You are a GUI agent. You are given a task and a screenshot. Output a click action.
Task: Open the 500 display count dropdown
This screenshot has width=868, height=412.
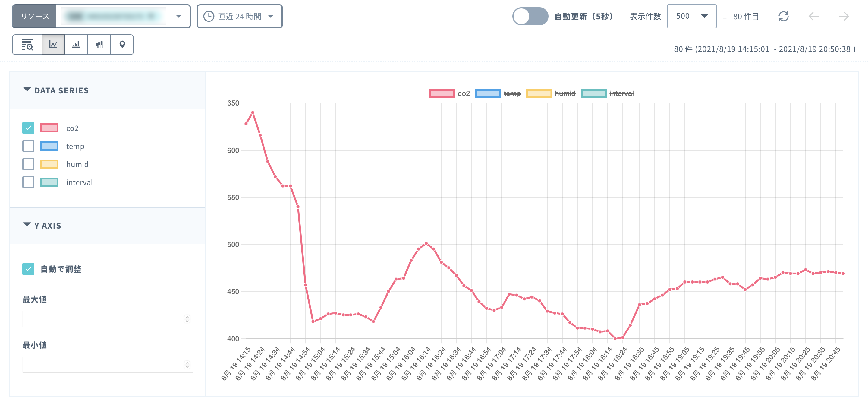691,16
